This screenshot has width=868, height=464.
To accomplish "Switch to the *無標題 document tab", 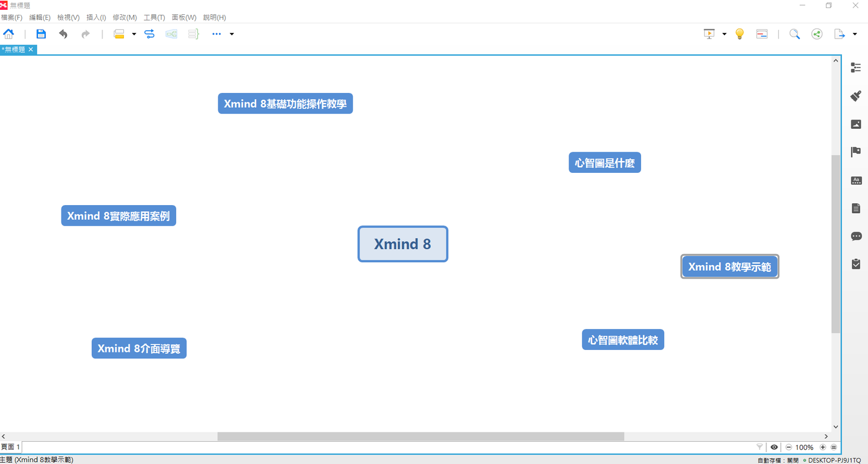I will (14, 50).
